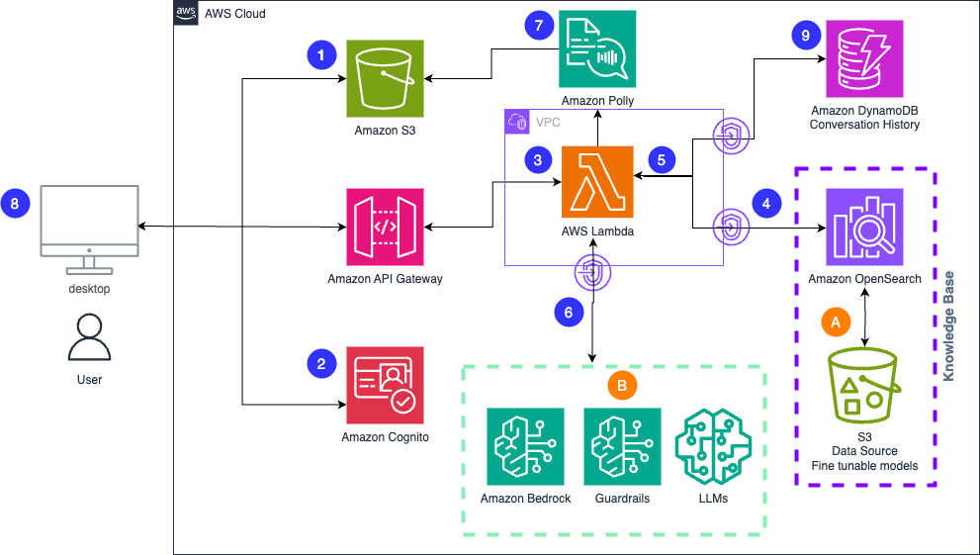The width and height of the screenshot is (980, 555).
Task: Click the blue step marker 8
Action: coord(16,203)
